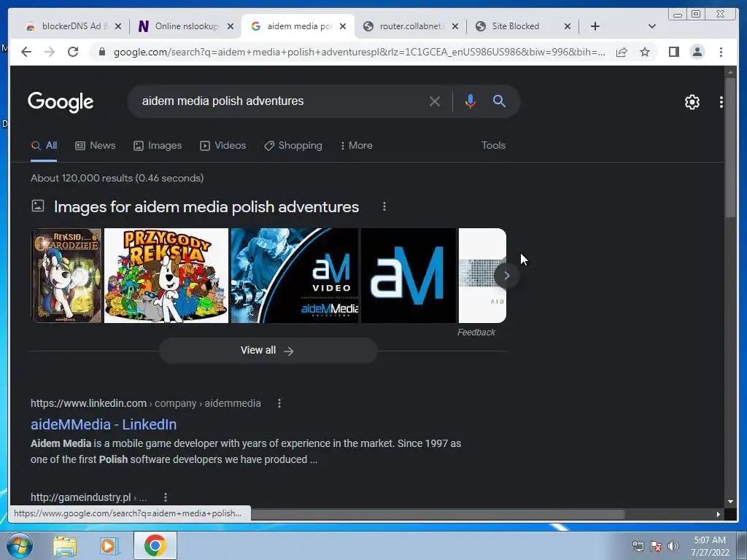The width and height of the screenshot is (747, 560).
Task: Select the News results filter
Action: pyautogui.click(x=96, y=145)
